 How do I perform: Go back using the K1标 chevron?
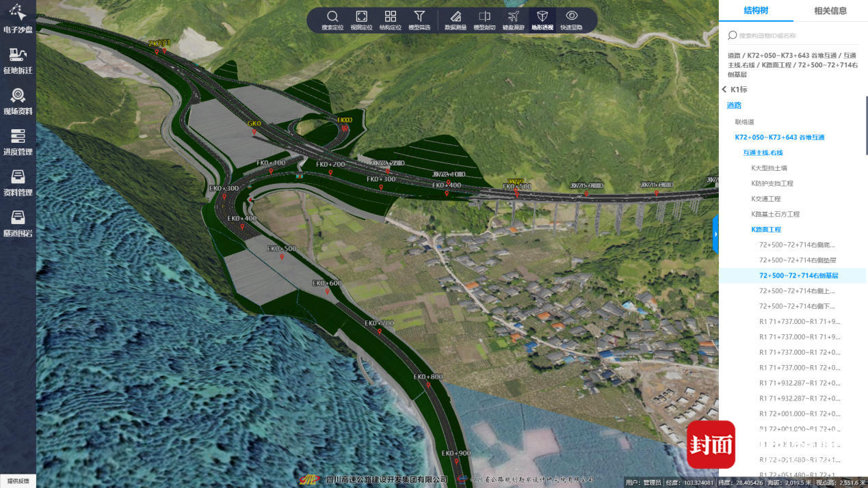click(725, 90)
